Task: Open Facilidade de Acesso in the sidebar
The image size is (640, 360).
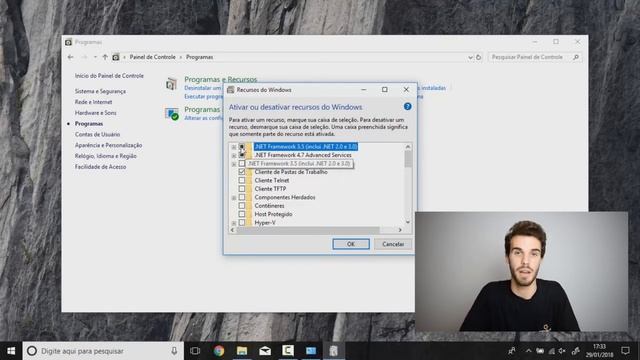Action: pos(100,167)
